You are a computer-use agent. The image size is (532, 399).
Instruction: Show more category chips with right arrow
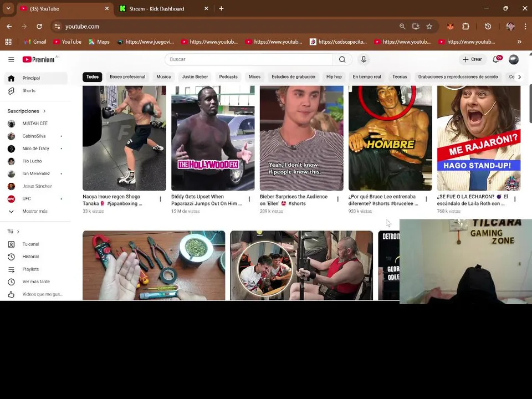click(519, 77)
